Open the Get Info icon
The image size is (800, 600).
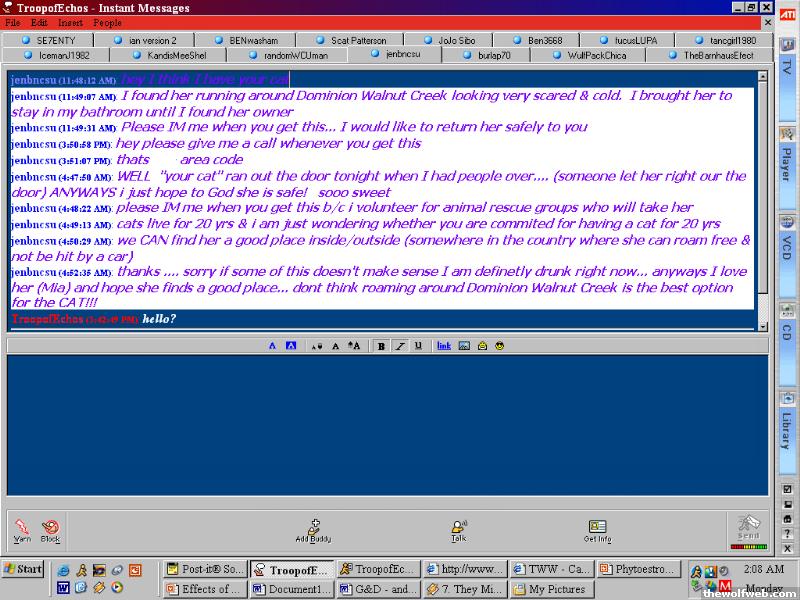point(597,529)
